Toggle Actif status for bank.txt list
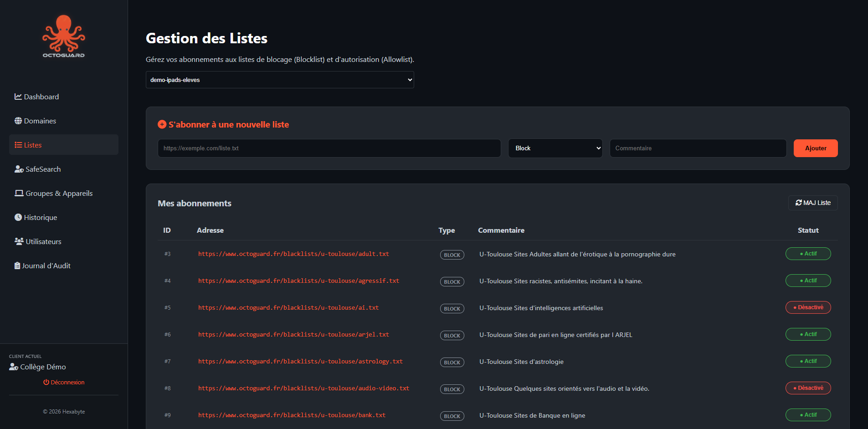The image size is (868, 429). coord(808,415)
